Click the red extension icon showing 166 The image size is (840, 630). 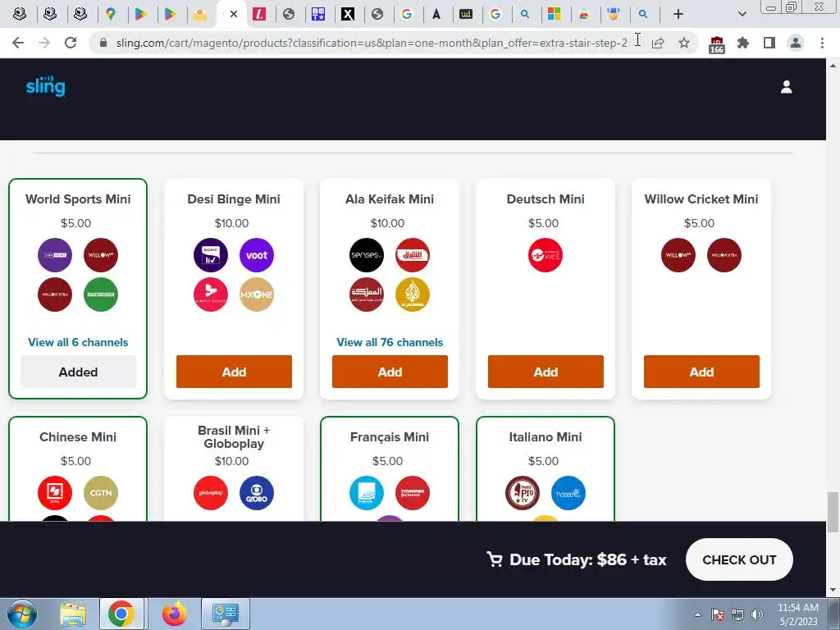tap(717, 44)
